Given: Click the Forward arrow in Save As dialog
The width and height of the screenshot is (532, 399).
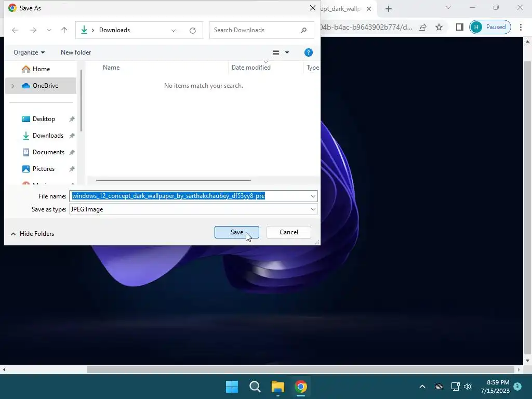Looking at the screenshot, I should tap(33, 30).
